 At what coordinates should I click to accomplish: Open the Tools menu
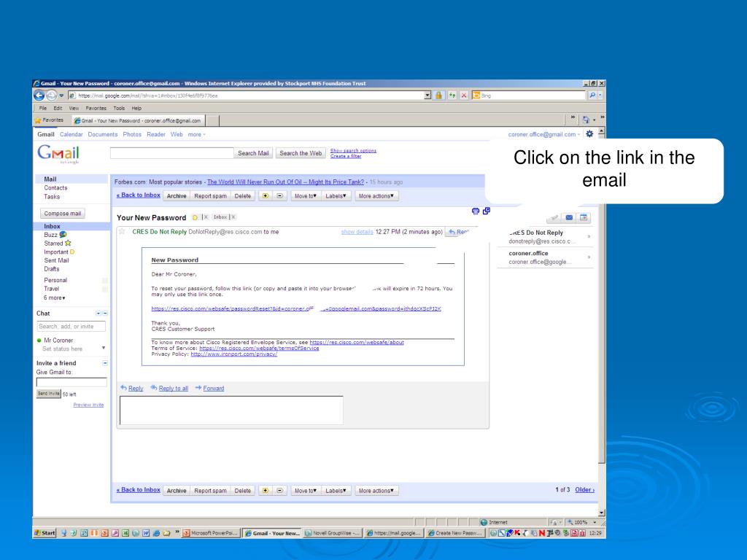tap(119, 108)
